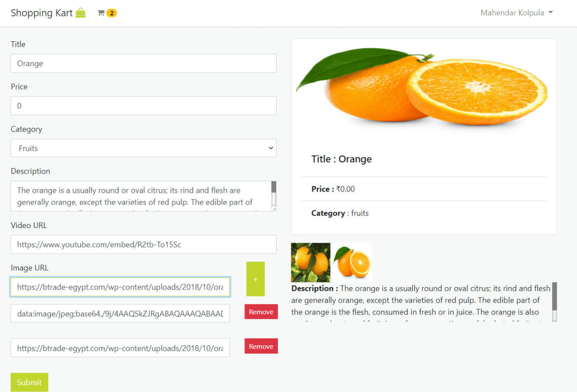Click the green shopping bag logo icon
This screenshot has width=577, height=392.
point(81,13)
